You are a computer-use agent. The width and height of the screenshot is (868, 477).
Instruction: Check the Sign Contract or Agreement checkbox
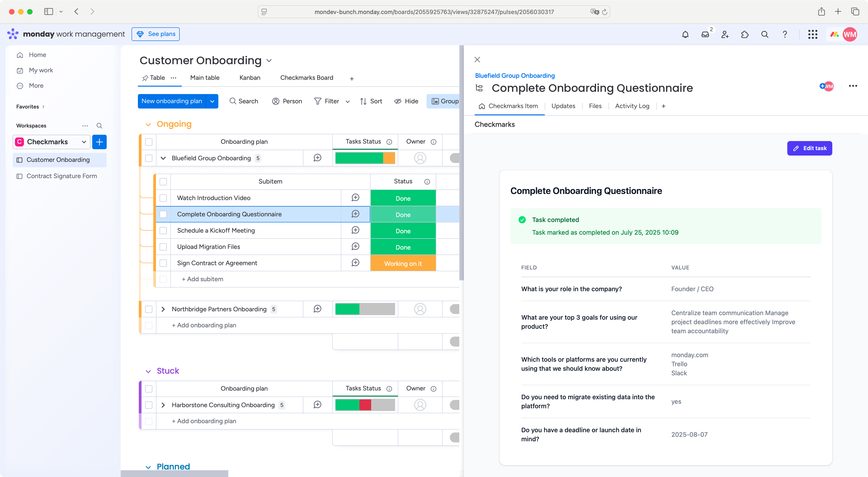pyautogui.click(x=163, y=263)
